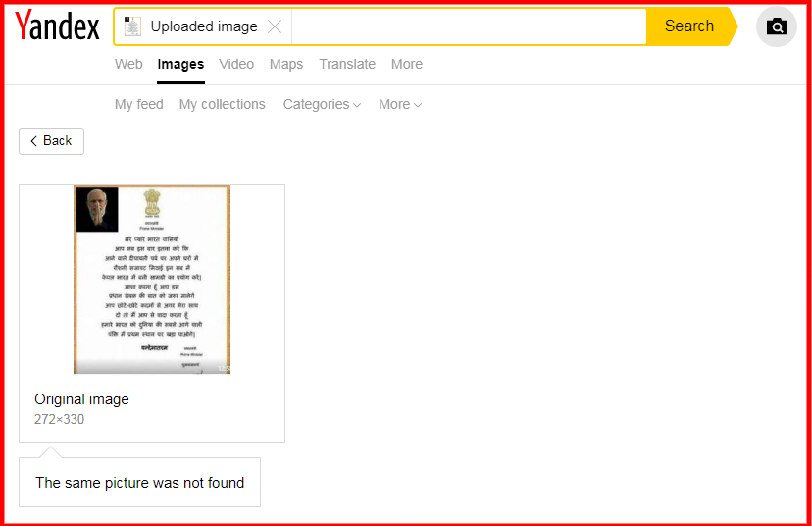Click the '272×330' size text

point(59,419)
